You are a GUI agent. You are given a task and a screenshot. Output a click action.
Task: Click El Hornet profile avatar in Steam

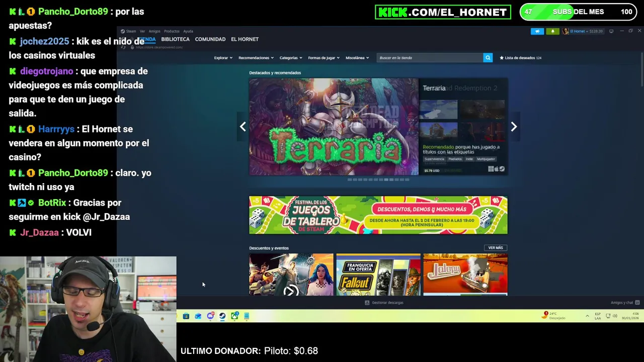click(566, 31)
